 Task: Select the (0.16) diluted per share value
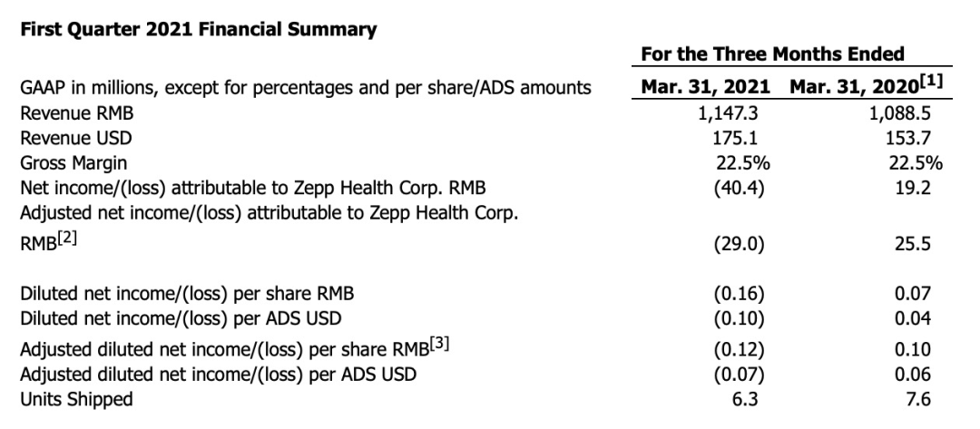pos(739,295)
